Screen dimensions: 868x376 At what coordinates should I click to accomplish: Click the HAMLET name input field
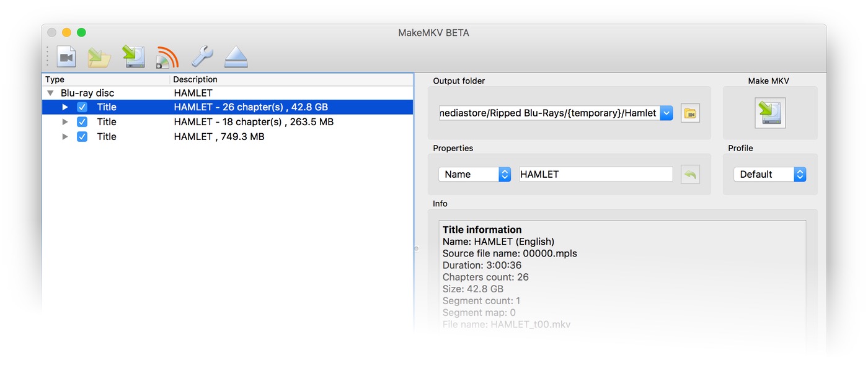[x=595, y=174]
